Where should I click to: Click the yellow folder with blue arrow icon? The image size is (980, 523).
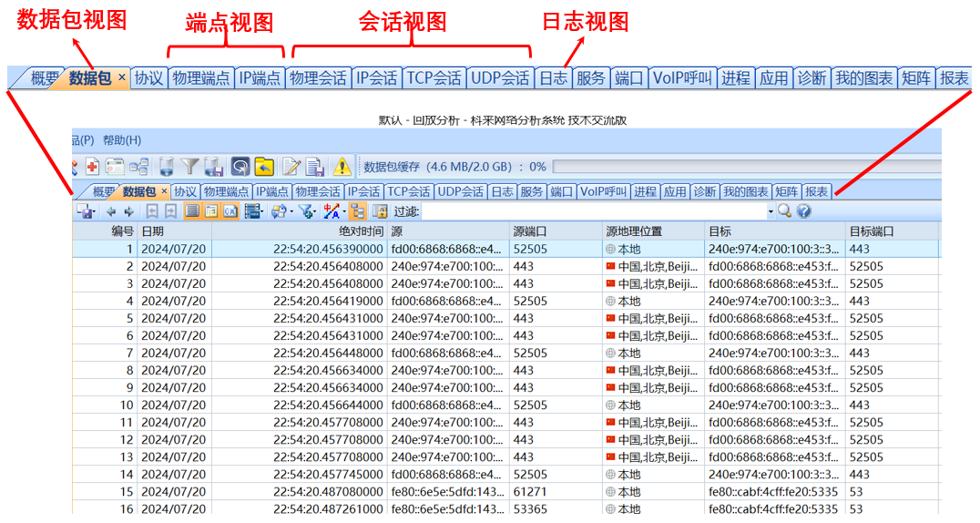(264, 167)
